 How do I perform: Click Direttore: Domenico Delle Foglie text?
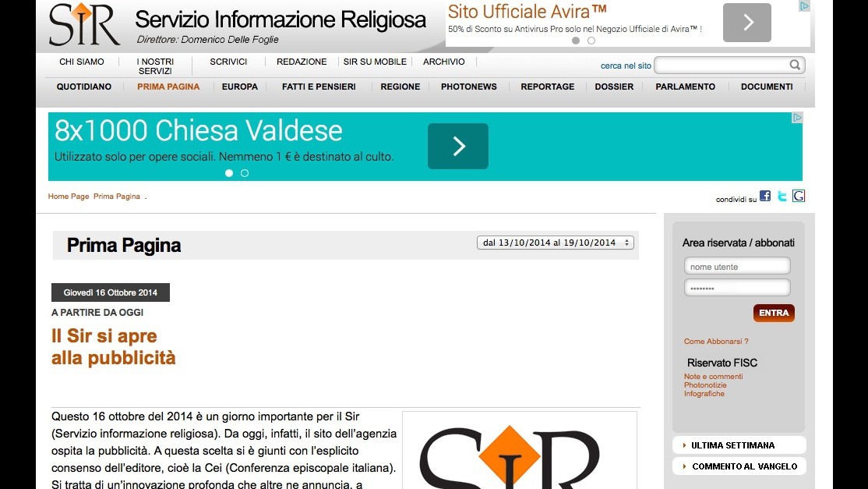pos(207,39)
